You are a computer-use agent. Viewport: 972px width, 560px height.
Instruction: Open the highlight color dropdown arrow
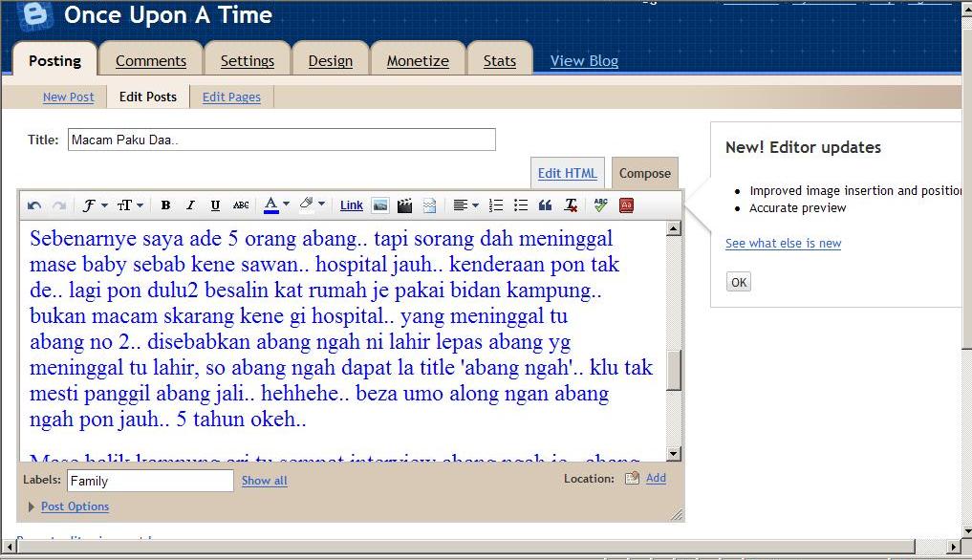click(x=322, y=205)
